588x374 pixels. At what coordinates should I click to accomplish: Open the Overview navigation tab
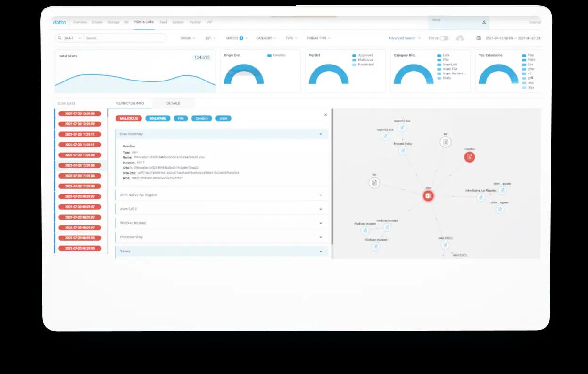point(80,22)
